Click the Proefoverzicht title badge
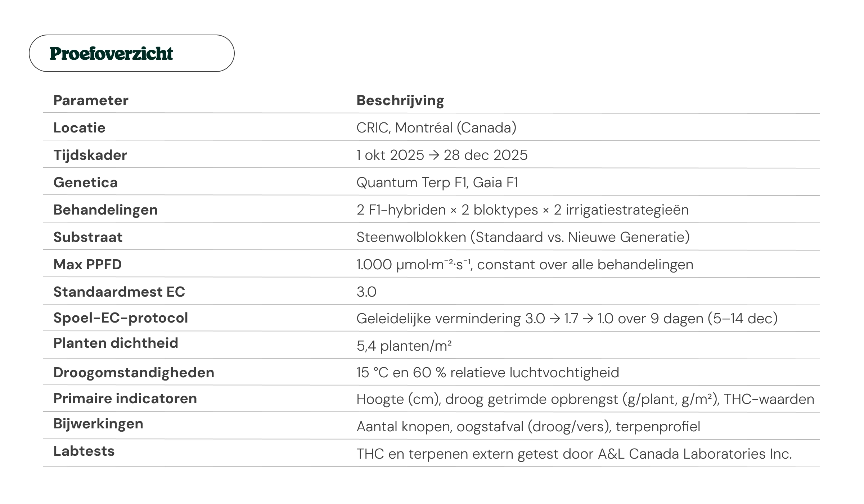 click(x=131, y=53)
